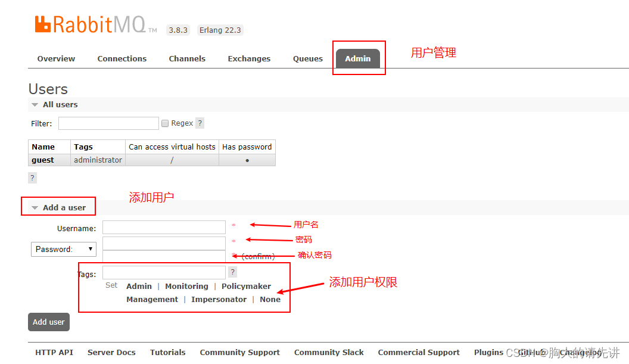Click the Erlang 22.3 version label
629x364 pixels.
[x=220, y=30]
